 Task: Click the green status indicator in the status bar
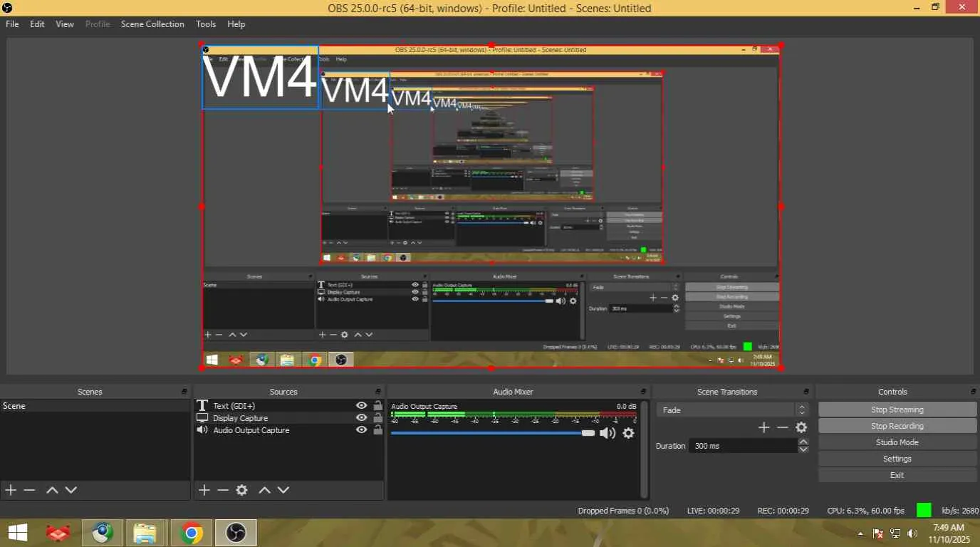924,510
